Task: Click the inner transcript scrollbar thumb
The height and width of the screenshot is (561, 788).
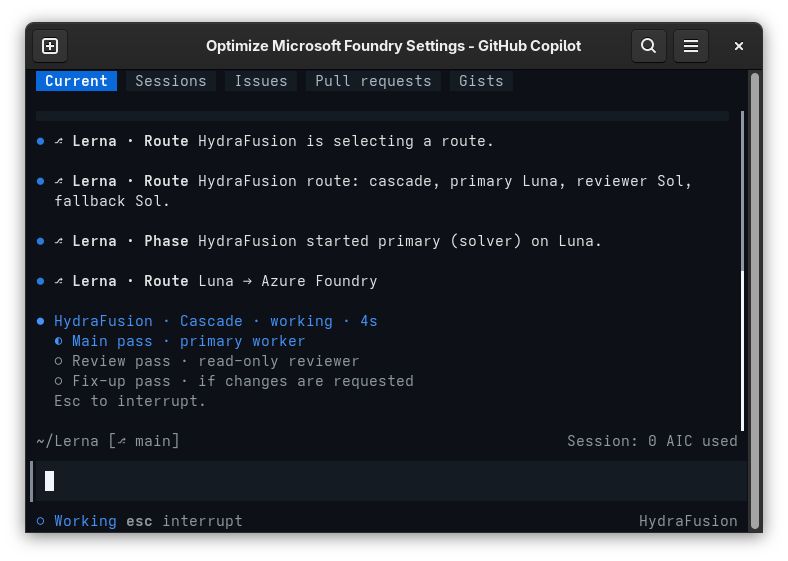Action: click(x=742, y=351)
